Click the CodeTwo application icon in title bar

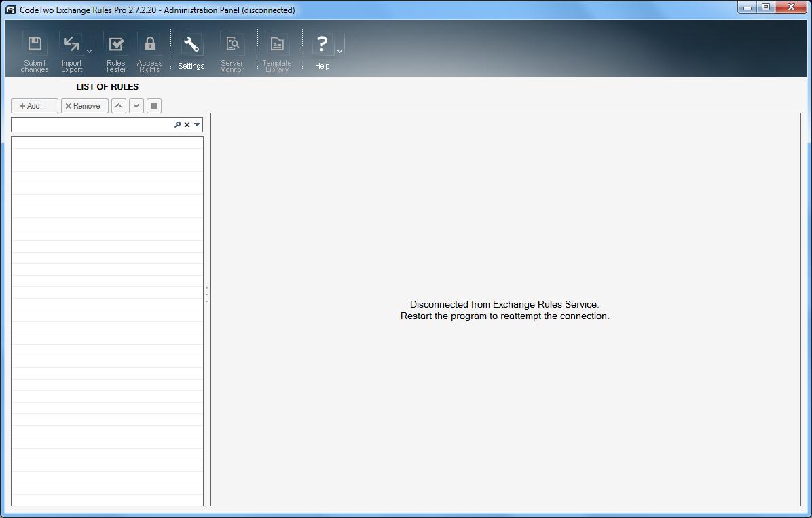(10, 10)
